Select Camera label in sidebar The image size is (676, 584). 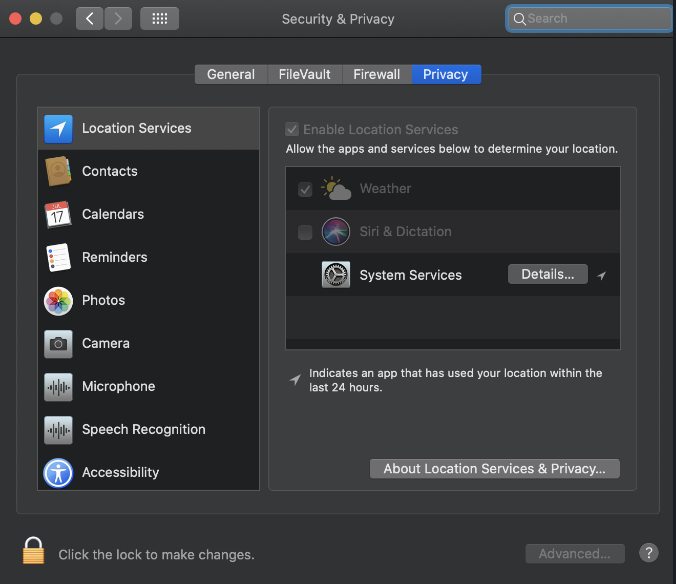click(106, 344)
